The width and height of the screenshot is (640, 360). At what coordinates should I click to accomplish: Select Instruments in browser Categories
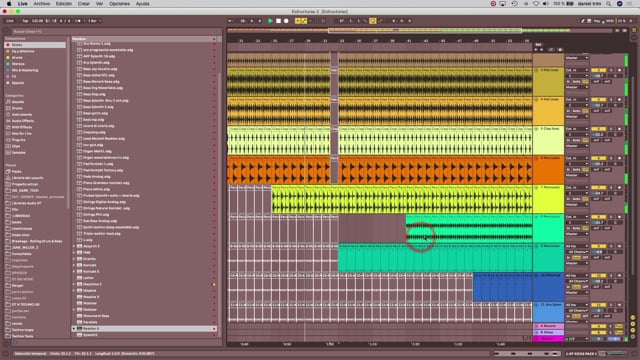[22, 115]
